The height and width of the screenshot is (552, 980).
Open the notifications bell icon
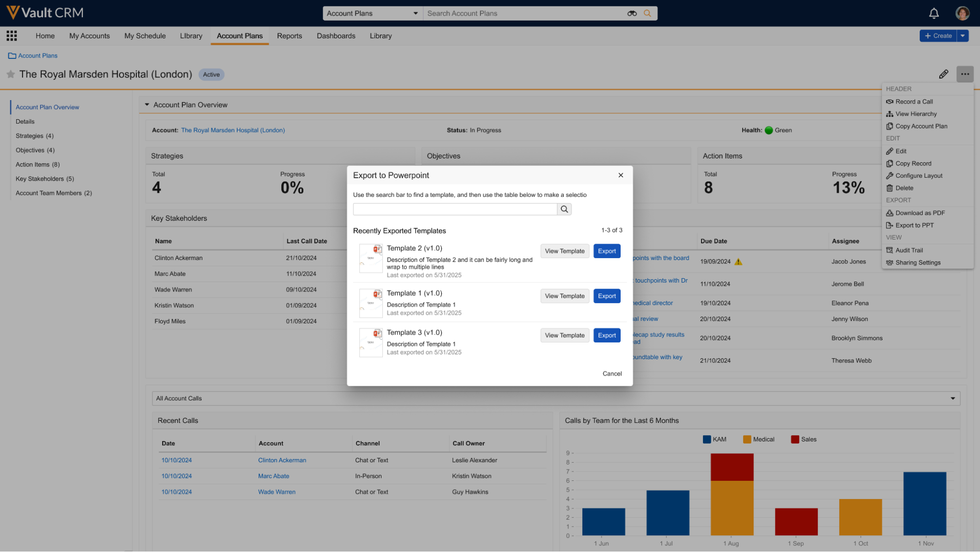point(933,13)
